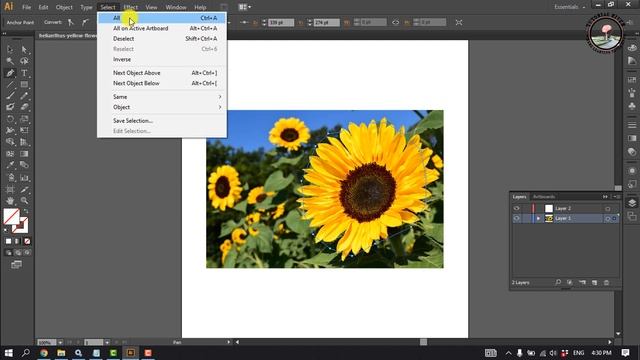Select the Eyedropper tool
The width and height of the screenshot is (640, 360).
[10, 165]
